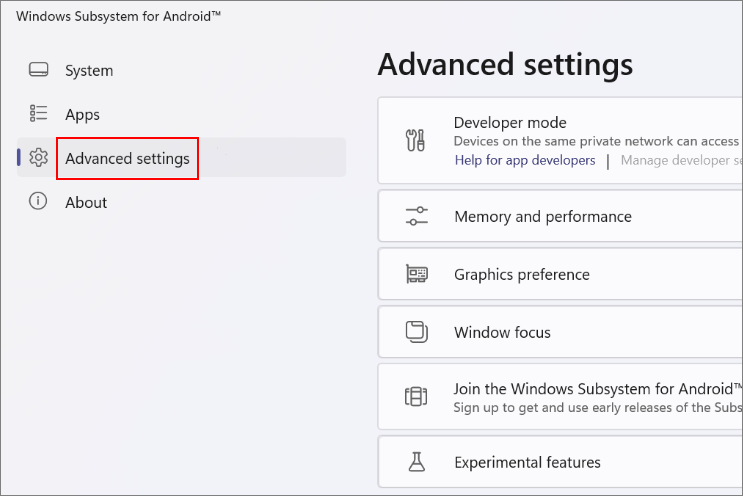Click the gear icon beside Advanced settings
Image resolution: width=743 pixels, height=496 pixels.
(39, 158)
